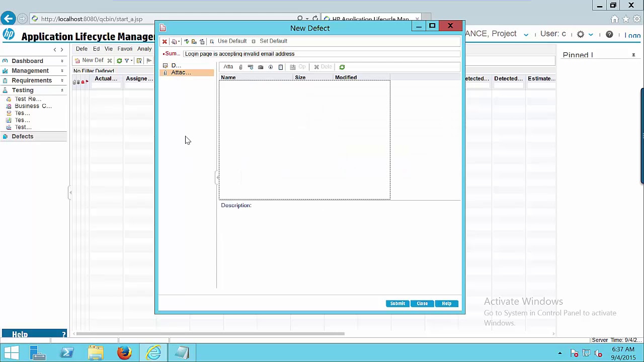Click the green refresh icon in attachments toolbar

pyautogui.click(x=342, y=67)
